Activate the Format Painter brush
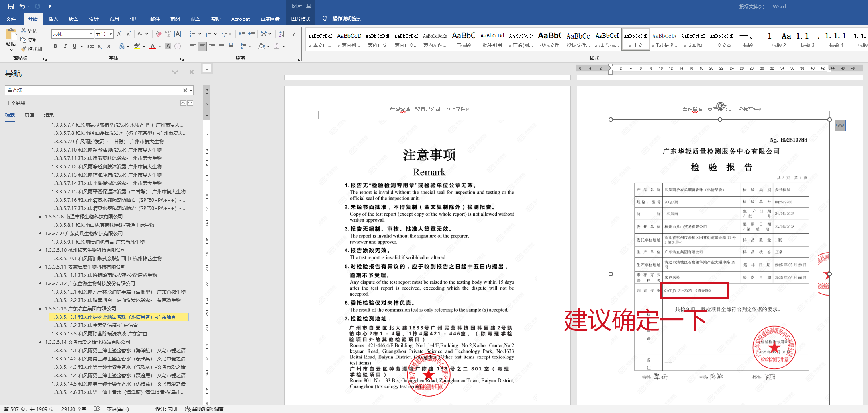 tap(24, 49)
